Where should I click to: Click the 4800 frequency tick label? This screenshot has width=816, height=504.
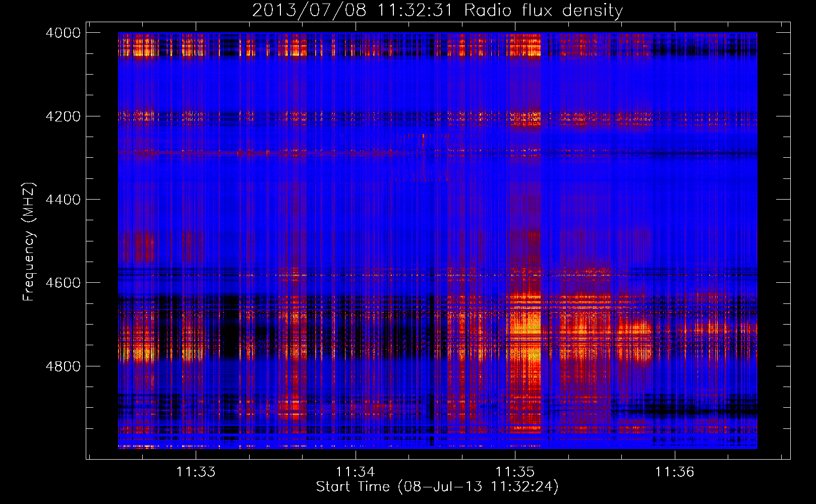pyautogui.click(x=63, y=366)
